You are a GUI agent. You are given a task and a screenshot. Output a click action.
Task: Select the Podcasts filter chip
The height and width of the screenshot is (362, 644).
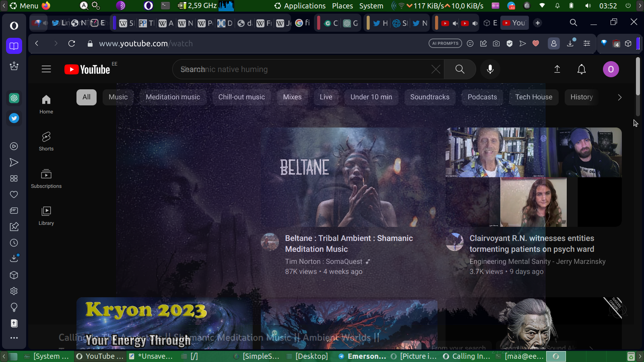tap(482, 97)
